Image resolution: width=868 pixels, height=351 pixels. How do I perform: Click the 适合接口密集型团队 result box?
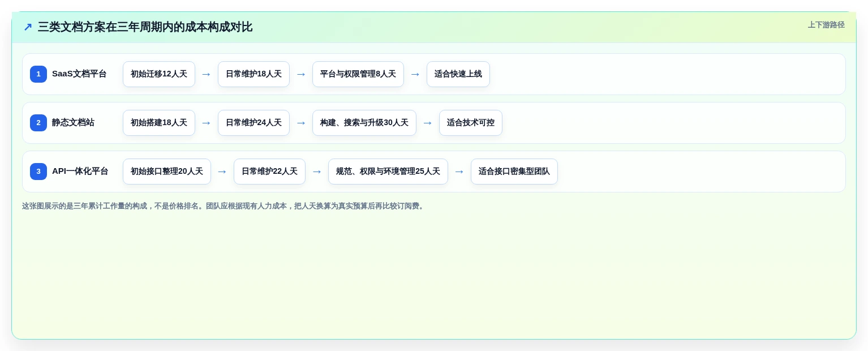[x=514, y=172]
